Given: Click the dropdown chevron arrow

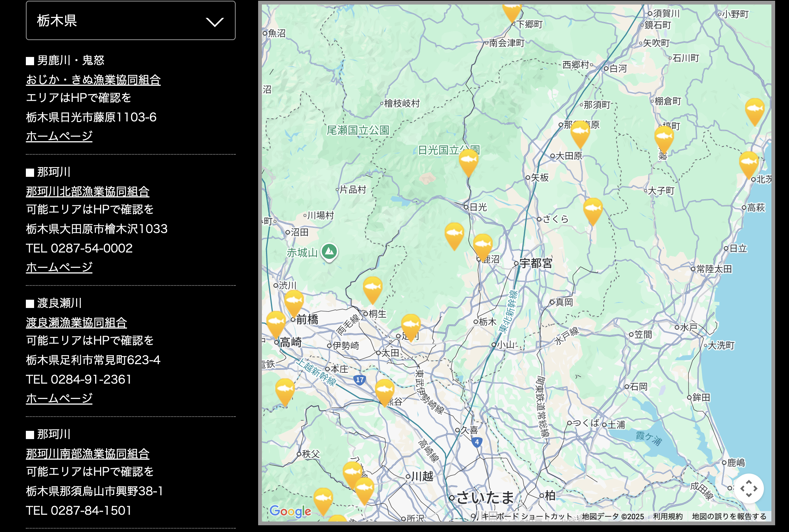Looking at the screenshot, I should 215,22.
